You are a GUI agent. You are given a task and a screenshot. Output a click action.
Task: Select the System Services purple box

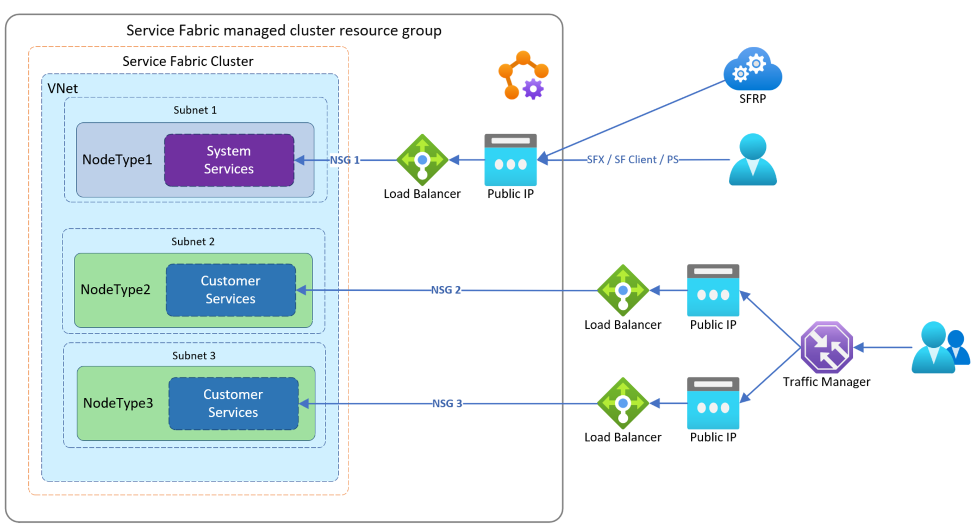pyautogui.click(x=229, y=160)
